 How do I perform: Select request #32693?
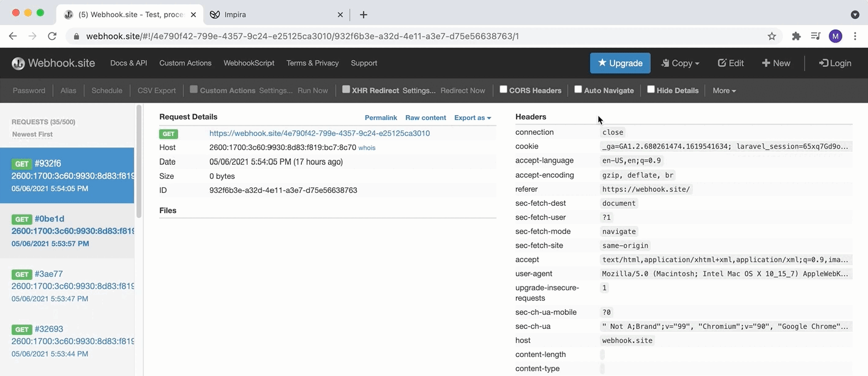point(67,341)
